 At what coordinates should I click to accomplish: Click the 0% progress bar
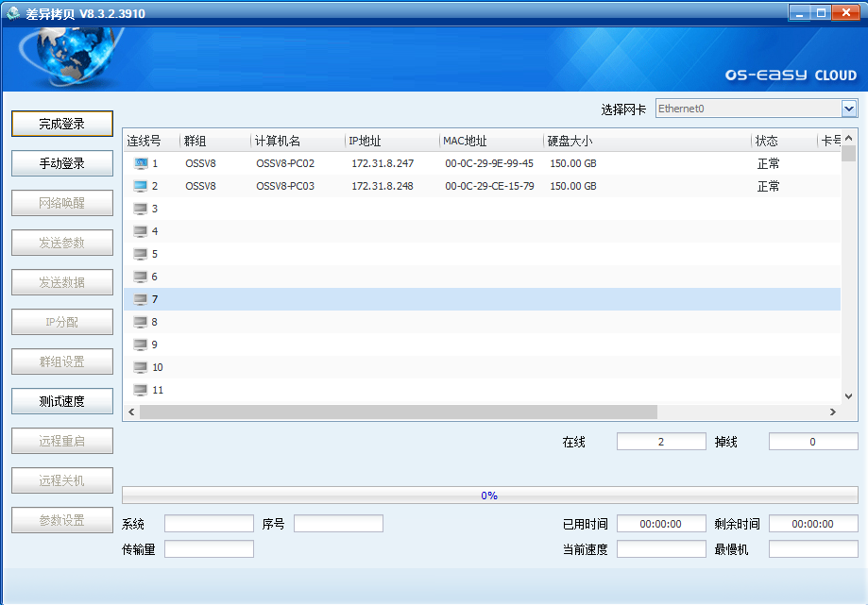[x=489, y=495]
